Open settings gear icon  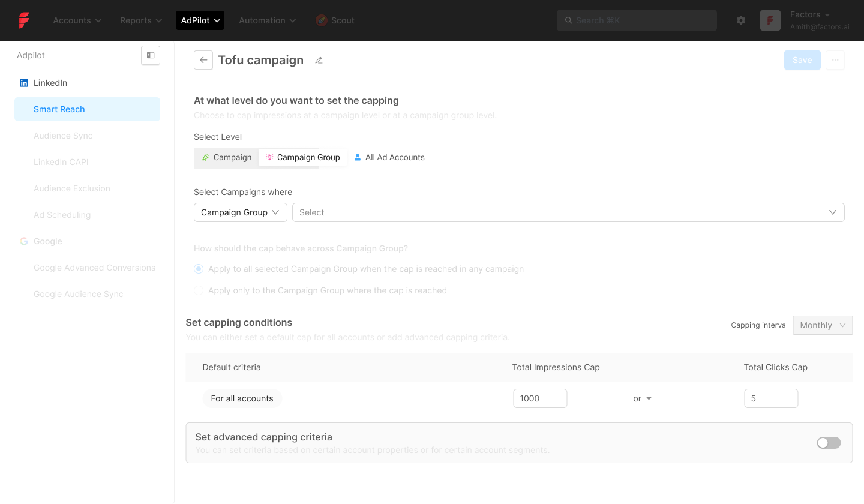741,20
